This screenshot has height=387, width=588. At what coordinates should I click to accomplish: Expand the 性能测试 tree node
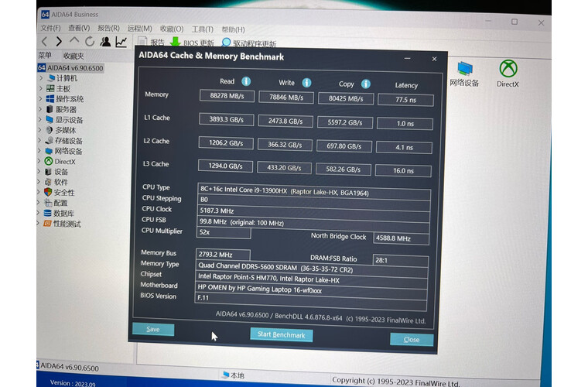pyautogui.click(x=39, y=224)
